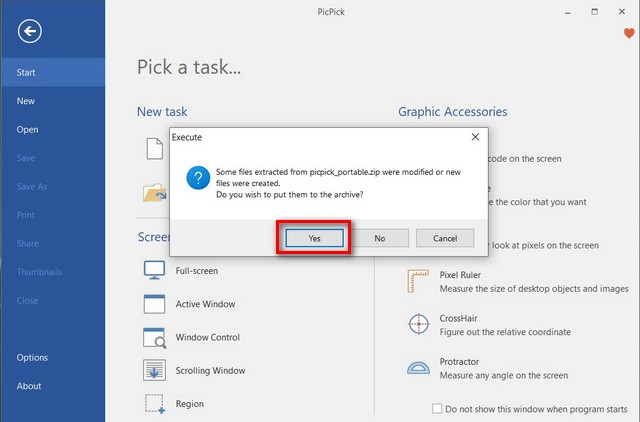Click Yes in the Execute dialog
This screenshot has width=640, height=422.
tap(314, 238)
